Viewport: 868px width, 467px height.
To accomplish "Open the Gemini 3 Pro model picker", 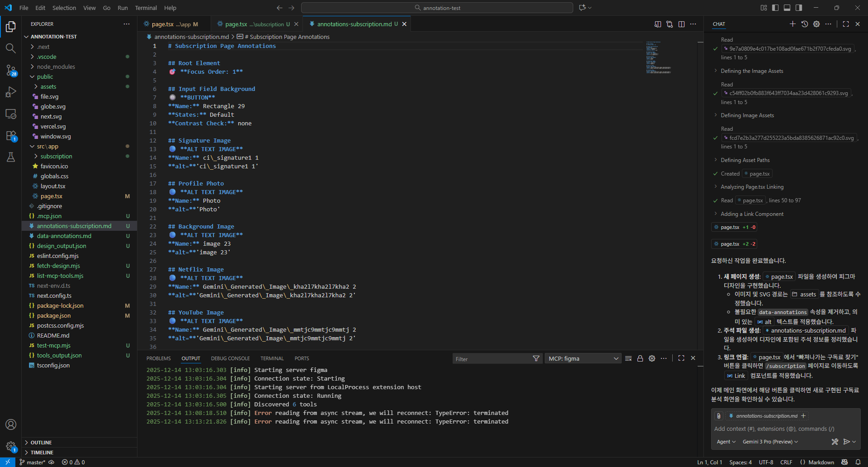I will point(770,442).
